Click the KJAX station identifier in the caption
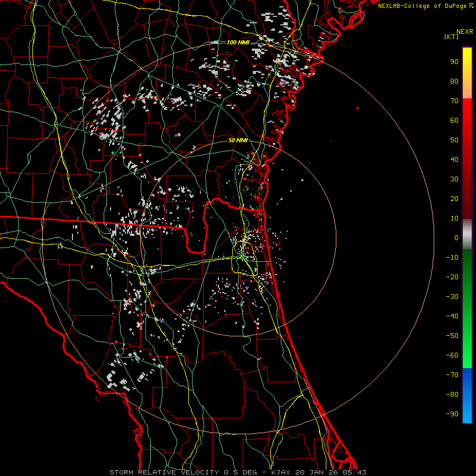Viewport: 476px width, 476px height. coord(282,472)
